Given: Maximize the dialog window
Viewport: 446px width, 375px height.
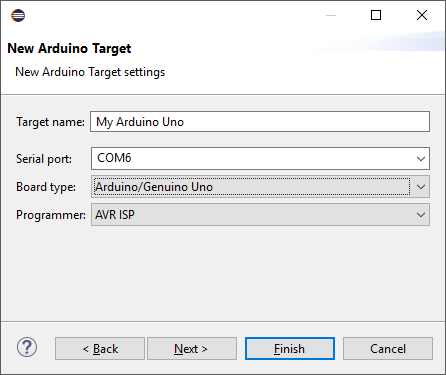Looking at the screenshot, I should click(376, 15).
